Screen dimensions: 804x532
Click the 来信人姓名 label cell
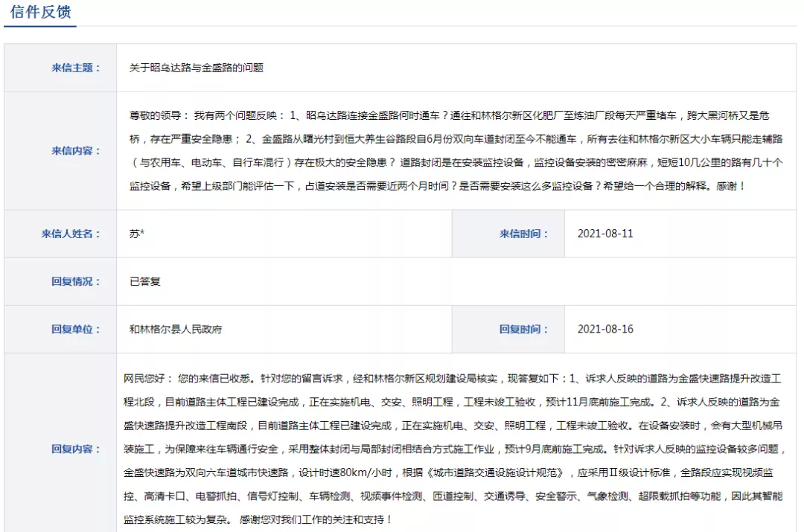[71, 234]
